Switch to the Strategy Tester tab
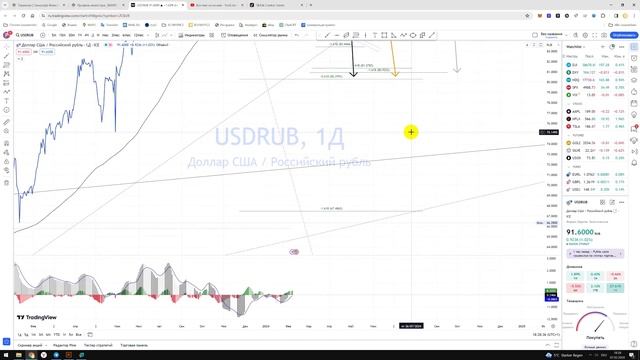 98,345
